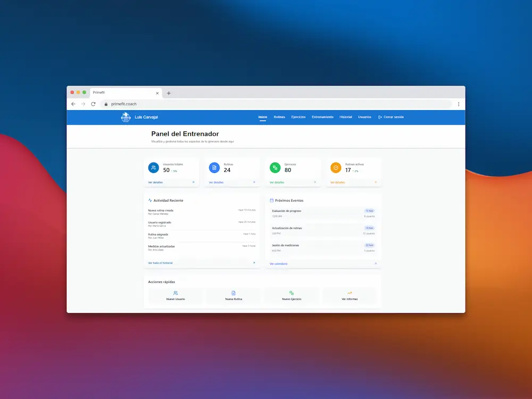Click the Rutinas blue document icon
Screen dimensions: 532x399
click(x=214, y=168)
